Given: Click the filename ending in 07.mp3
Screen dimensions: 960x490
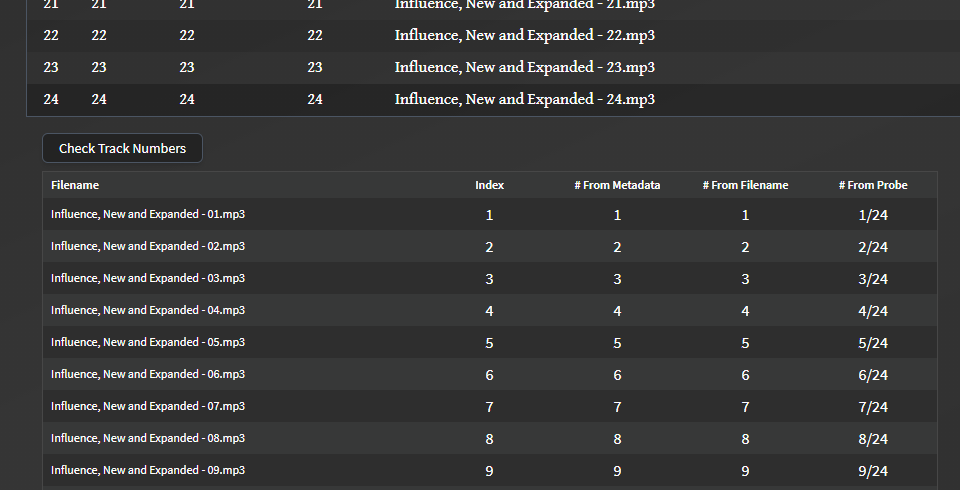Looking at the screenshot, I should tap(148, 406).
